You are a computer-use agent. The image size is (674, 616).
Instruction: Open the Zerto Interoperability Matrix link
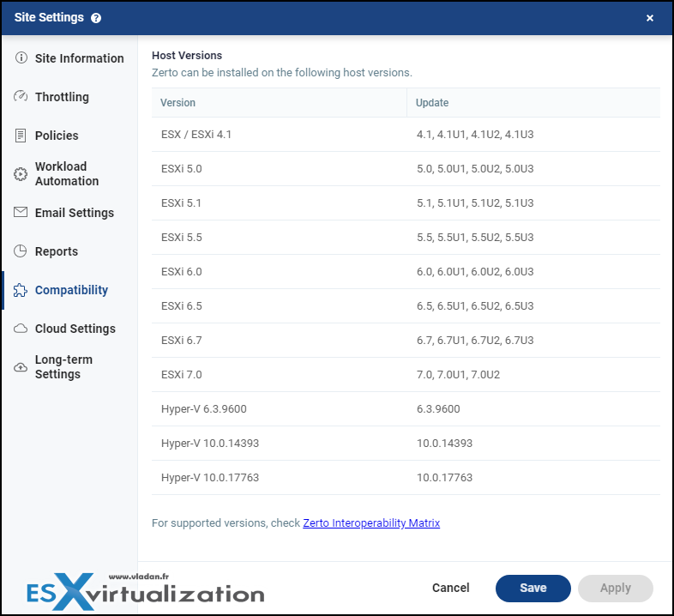tap(371, 523)
